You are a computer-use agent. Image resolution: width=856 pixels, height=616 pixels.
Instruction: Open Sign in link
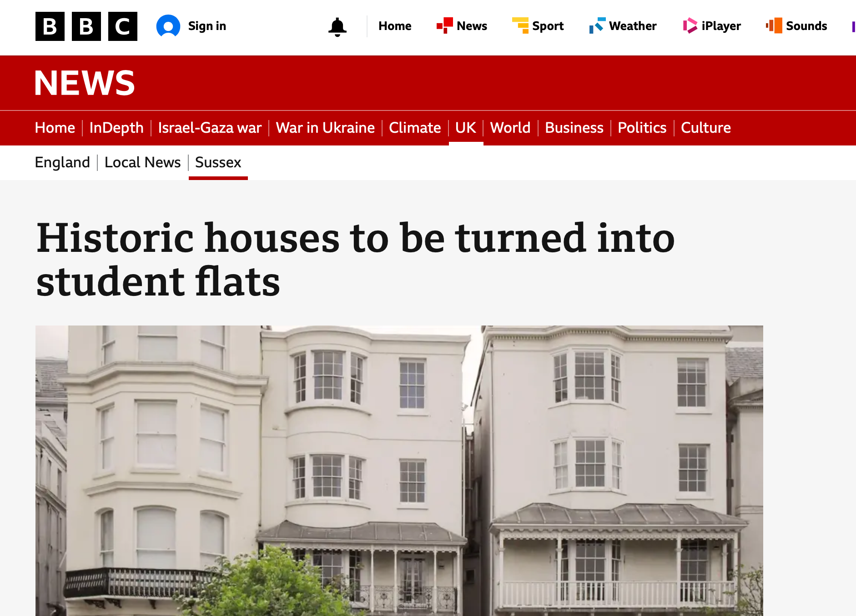[x=207, y=26]
